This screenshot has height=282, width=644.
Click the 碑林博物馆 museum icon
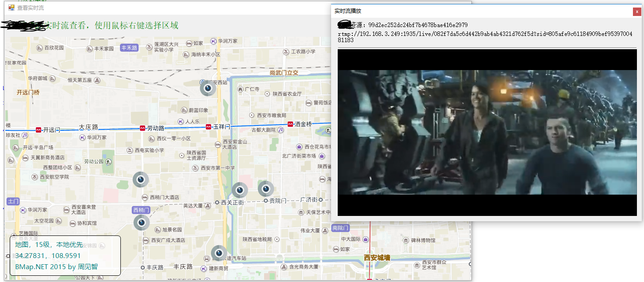pyautogui.click(x=406, y=240)
